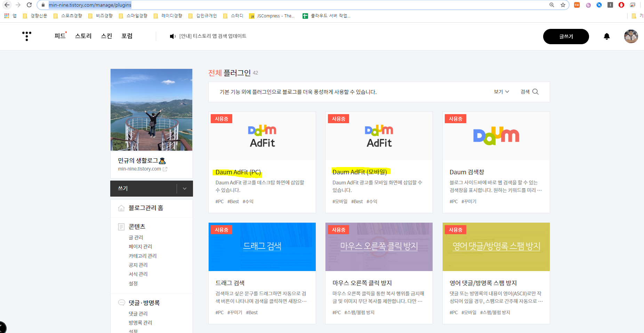Click the blue circle extension icon
Image resolution: width=644 pixels, height=333 pixels.
599,5
